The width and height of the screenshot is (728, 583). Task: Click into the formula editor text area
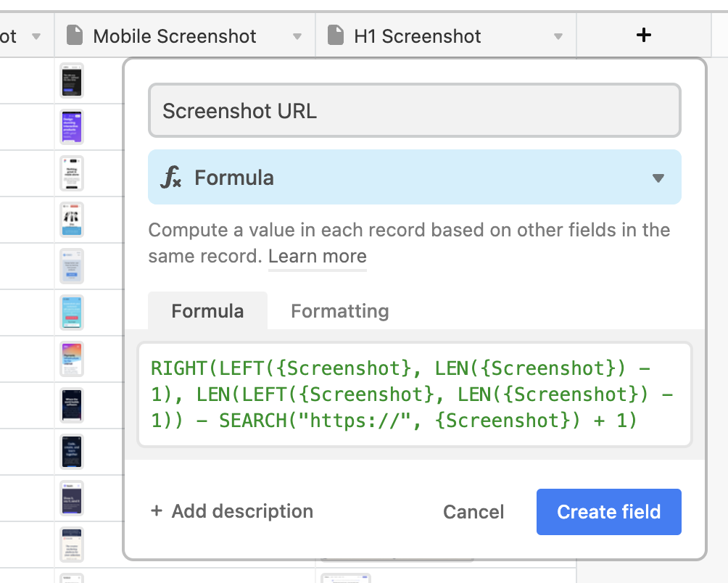tap(415, 394)
